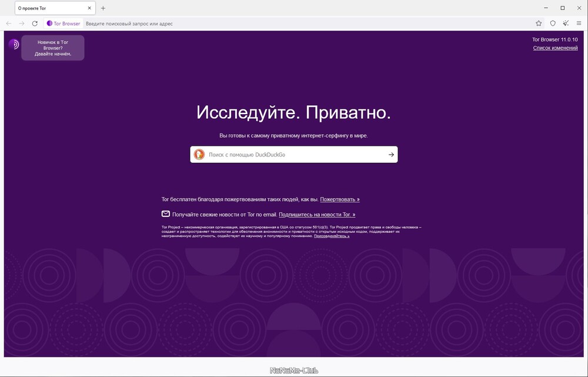588x377 pixels.
Task: Open a new tab with plus button
Action: [x=103, y=8]
